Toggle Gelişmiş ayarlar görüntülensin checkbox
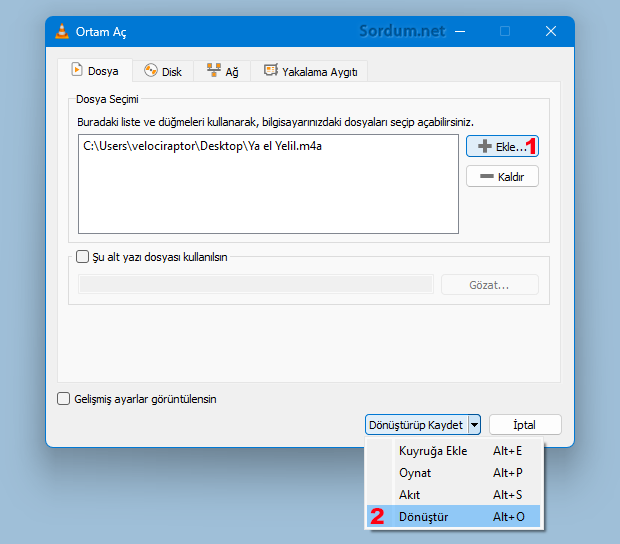Image resolution: width=620 pixels, height=544 pixels. (x=64, y=399)
